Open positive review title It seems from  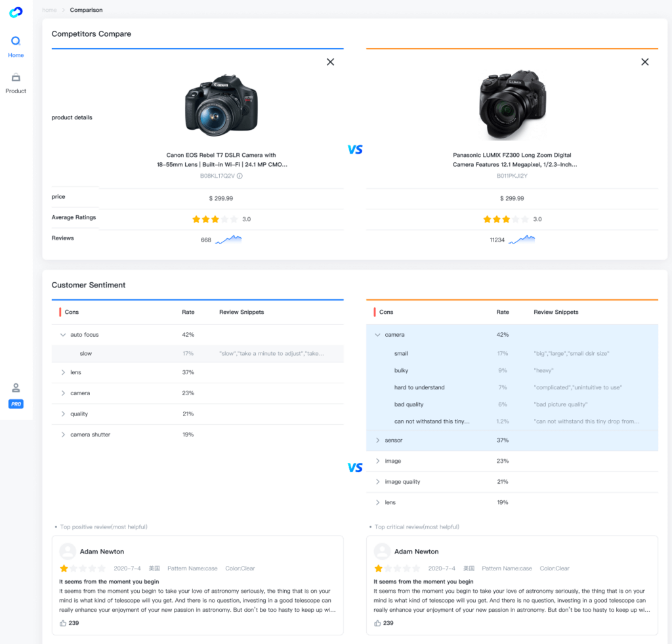pos(109,582)
